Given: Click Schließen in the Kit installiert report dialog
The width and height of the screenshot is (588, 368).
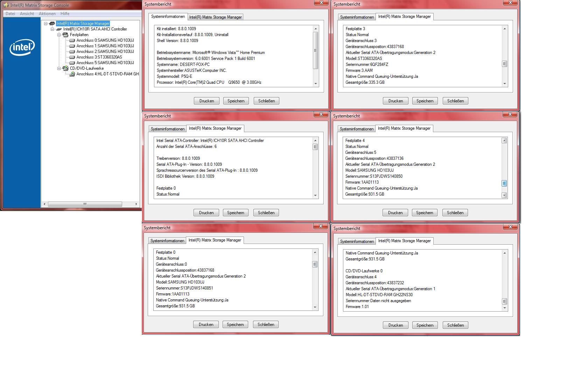Looking at the screenshot, I should tap(266, 101).
